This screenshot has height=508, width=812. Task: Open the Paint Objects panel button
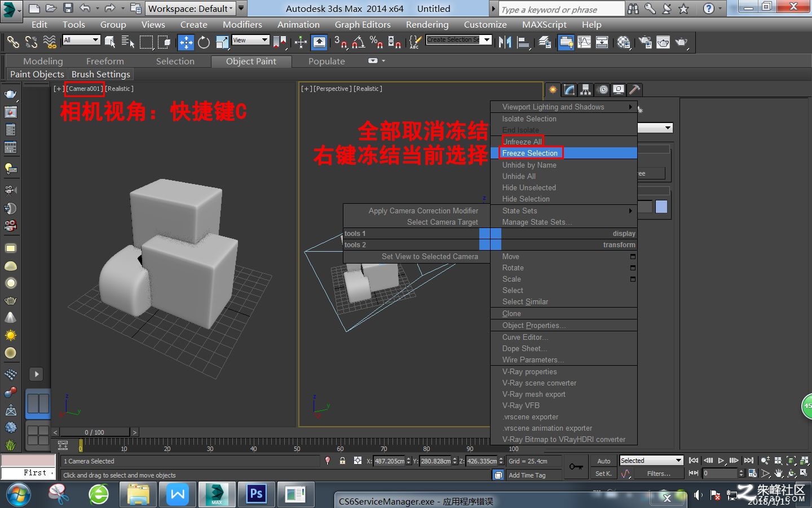tap(37, 74)
